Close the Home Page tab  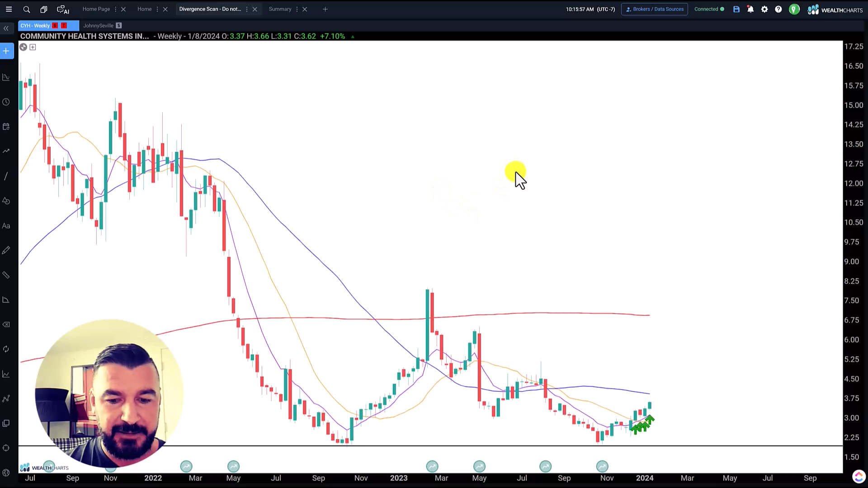(123, 9)
